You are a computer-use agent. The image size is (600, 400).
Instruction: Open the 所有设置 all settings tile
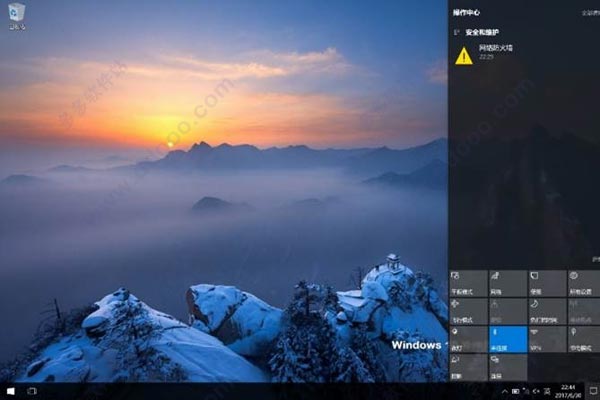(584, 283)
